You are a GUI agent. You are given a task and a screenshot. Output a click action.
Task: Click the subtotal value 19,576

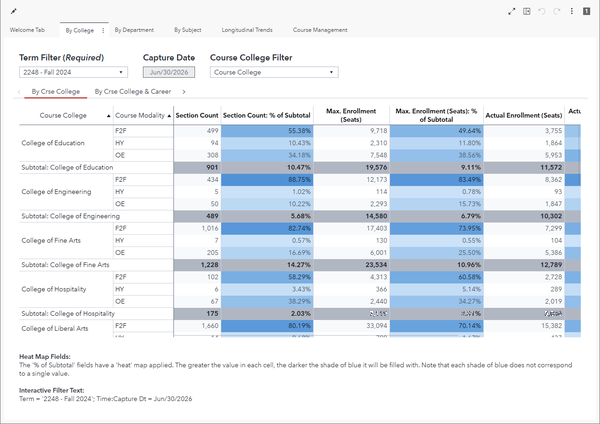pyautogui.click(x=376, y=168)
